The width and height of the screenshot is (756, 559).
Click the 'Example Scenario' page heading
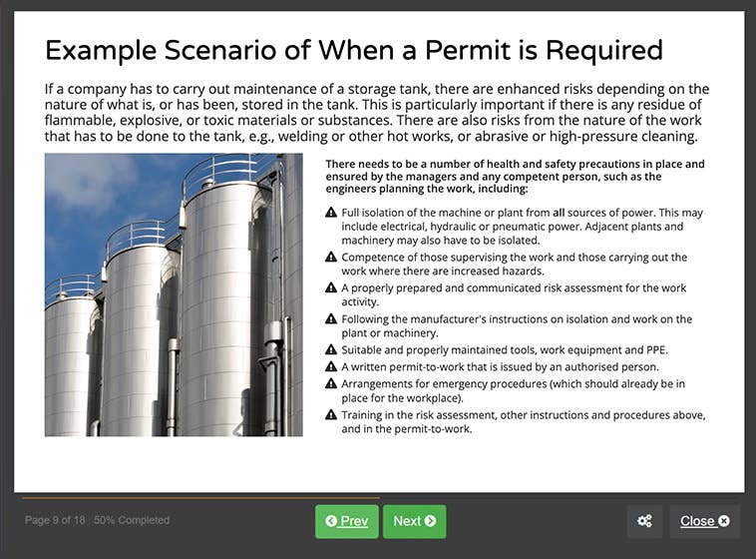[x=354, y=50]
